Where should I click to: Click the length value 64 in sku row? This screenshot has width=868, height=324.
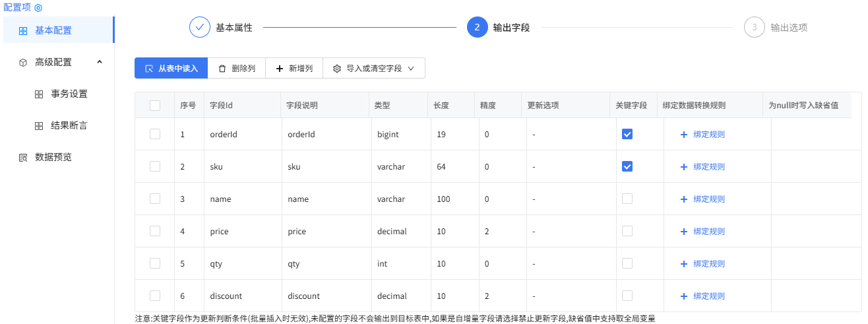click(441, 167)
